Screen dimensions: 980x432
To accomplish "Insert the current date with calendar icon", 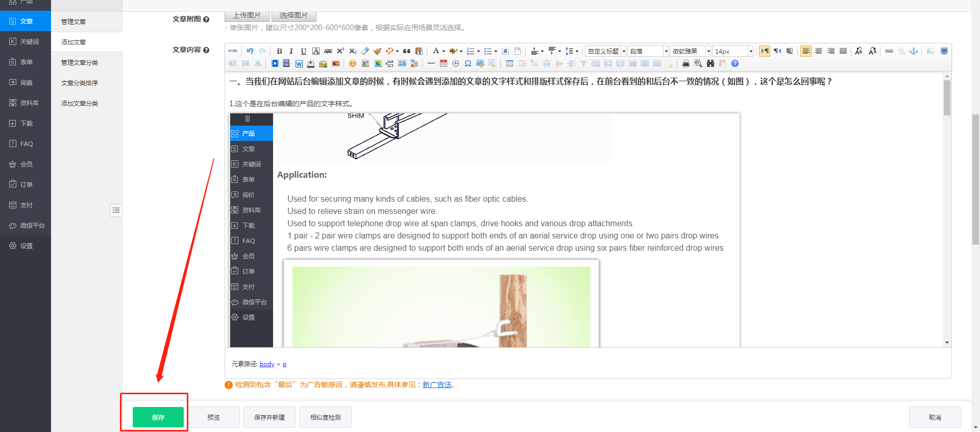I will pyautogui.click(x=444, y=63).
